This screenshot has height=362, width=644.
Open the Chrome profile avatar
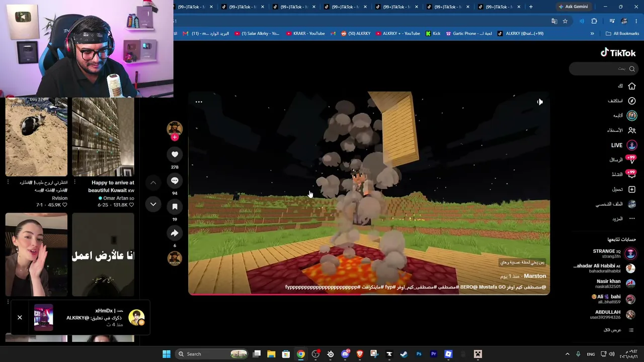(624, 21)
